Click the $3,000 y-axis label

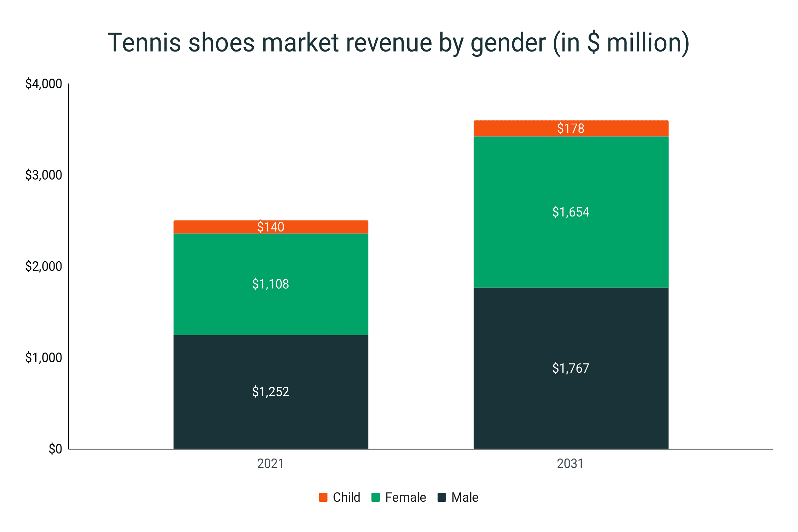[x=44, y=175]
